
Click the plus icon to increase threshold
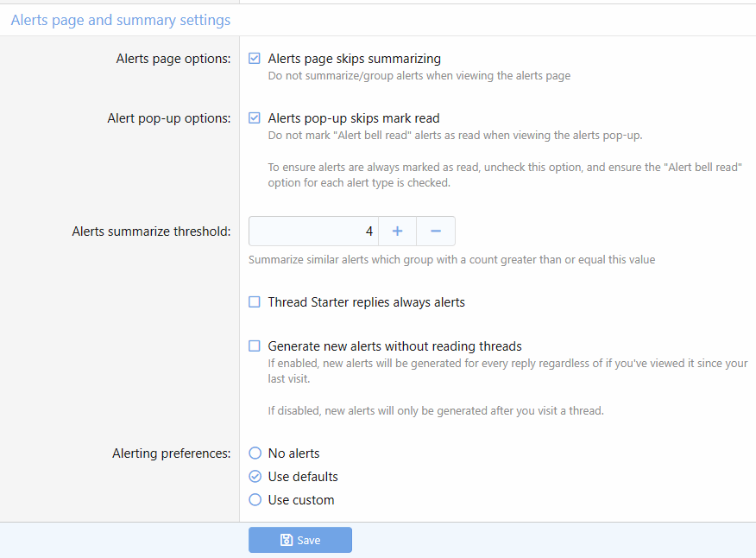pos(397,231)
